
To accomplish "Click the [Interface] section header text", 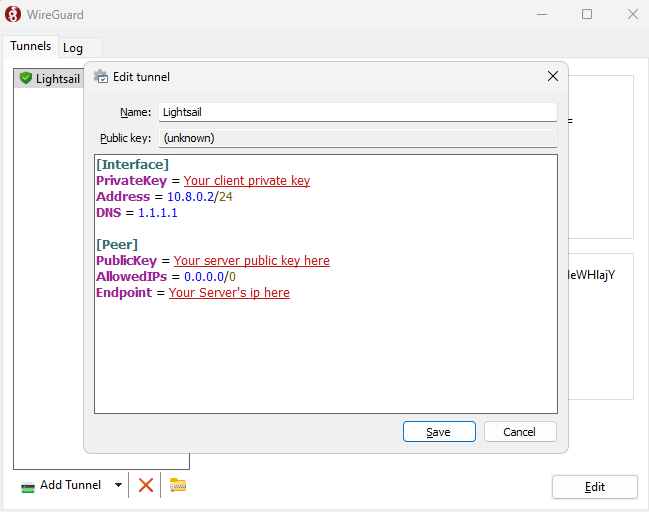I will (132, 165).
